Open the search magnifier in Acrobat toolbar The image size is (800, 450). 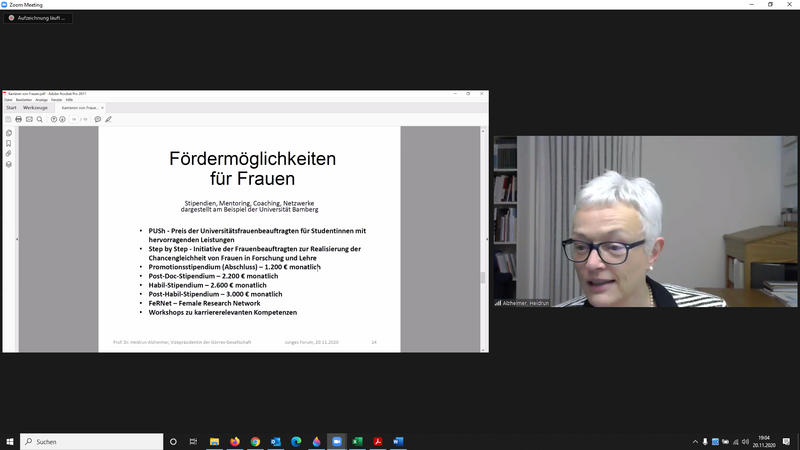coord(40,119)
